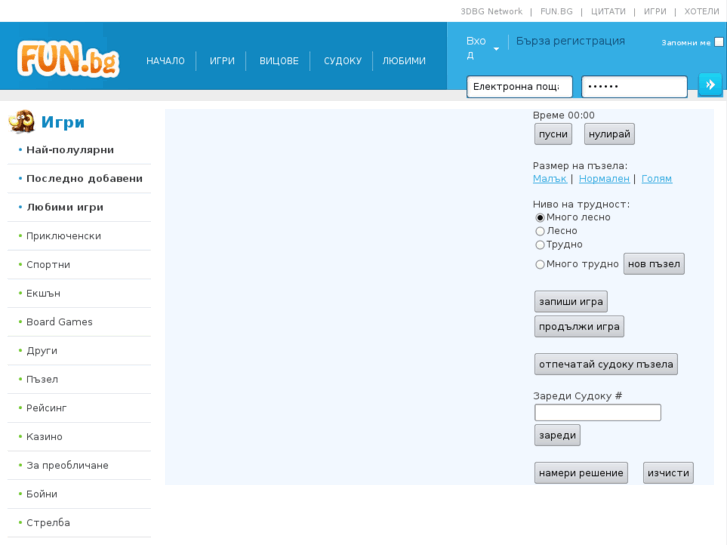This screenshot has width=727, height=545.
Task: Open the ЛЮБИМИ menu item
Action: (403, 61)
